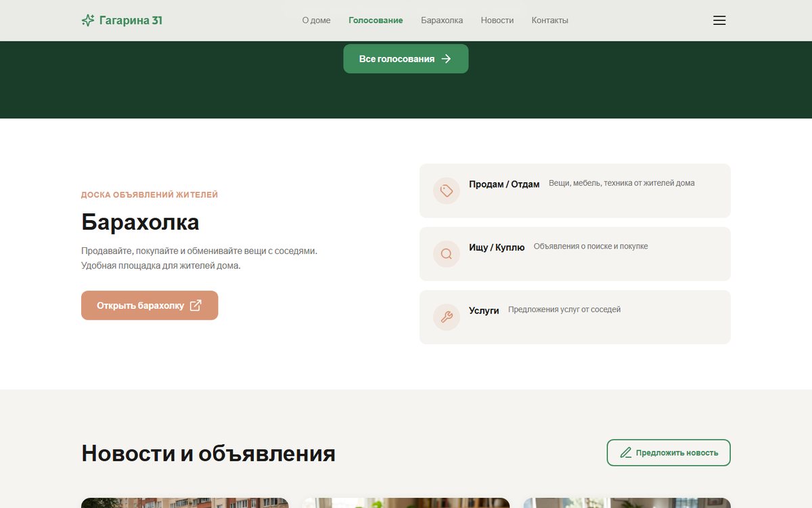Image resolution: width=812 pixels, height=508 pixels.
Task: Click text Предложения услуг от соседей
Action: click(564, 310)
